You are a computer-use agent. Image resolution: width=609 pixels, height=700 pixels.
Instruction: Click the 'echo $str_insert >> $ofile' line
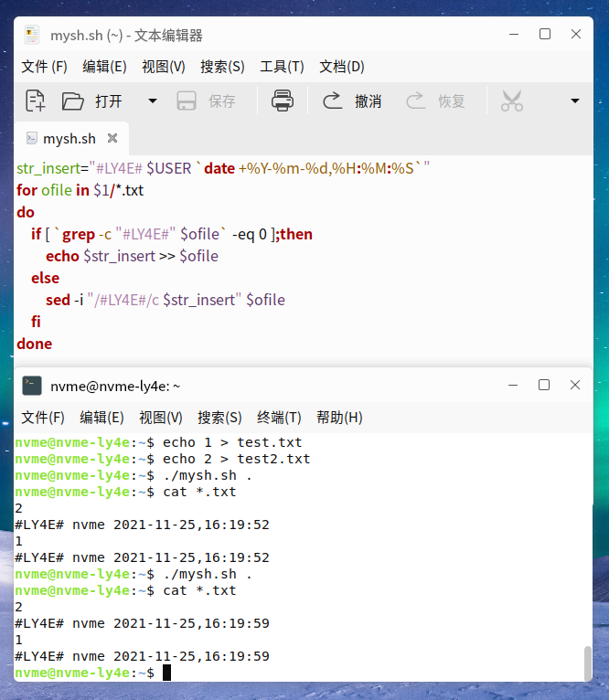pos(132,256)
